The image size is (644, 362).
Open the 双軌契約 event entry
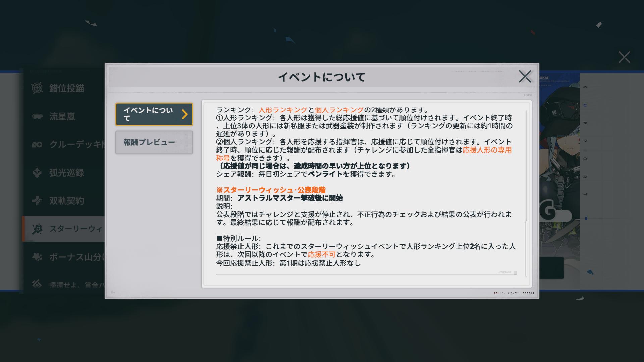(x=67, y=201)
